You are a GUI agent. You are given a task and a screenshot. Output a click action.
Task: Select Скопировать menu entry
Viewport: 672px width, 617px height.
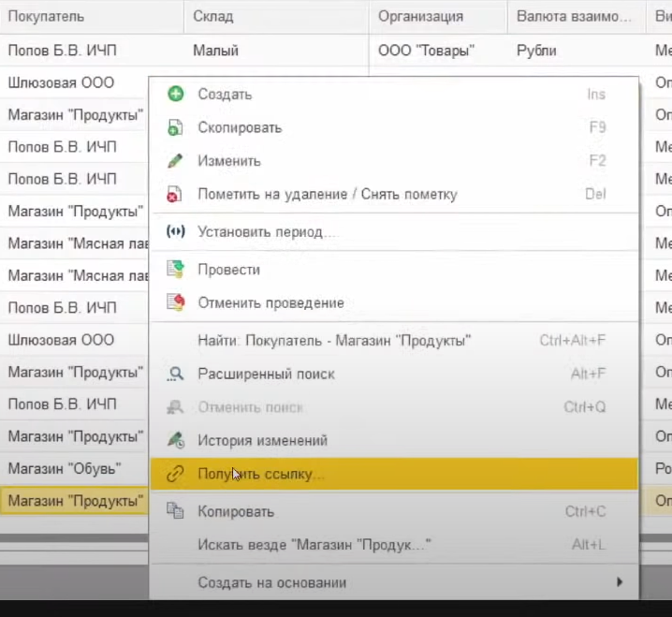pyautogui.click(x=394, y=127)
